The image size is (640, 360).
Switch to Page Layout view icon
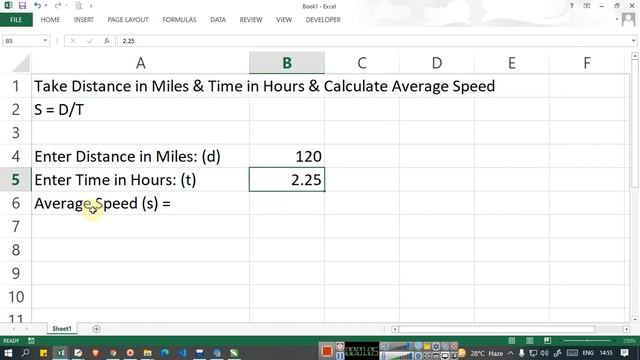530,340
